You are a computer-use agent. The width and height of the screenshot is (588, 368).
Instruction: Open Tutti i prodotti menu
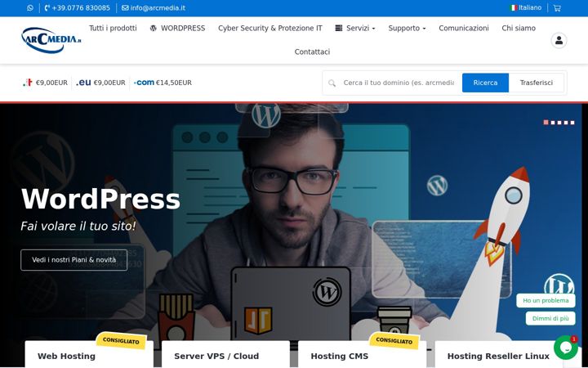click(113, 28)
